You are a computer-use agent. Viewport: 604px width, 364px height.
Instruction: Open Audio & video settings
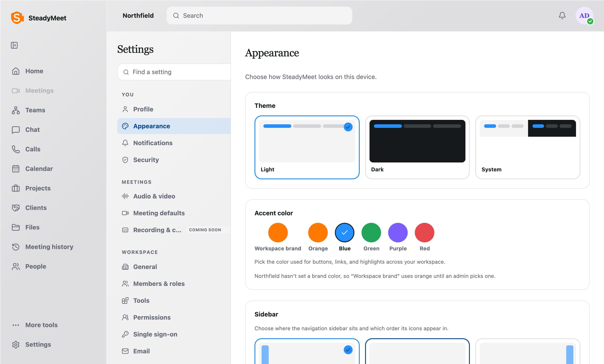[x=174, y=196]
